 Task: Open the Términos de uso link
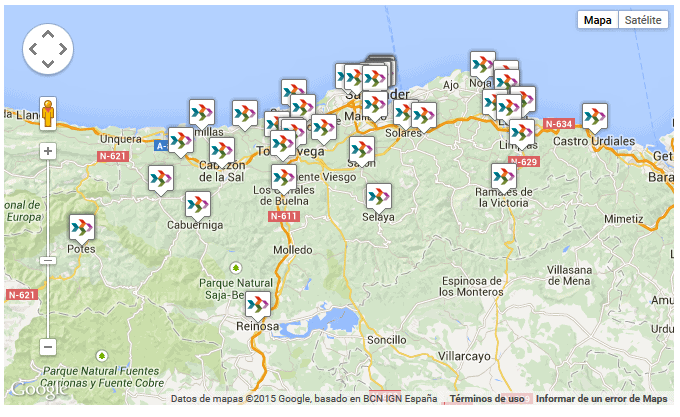tap(487, 398)
